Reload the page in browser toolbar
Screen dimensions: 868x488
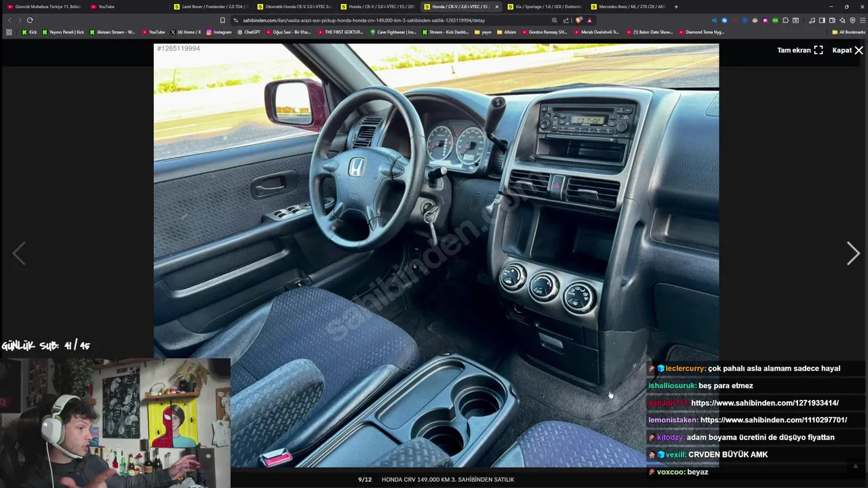click(x=30, y=20)
